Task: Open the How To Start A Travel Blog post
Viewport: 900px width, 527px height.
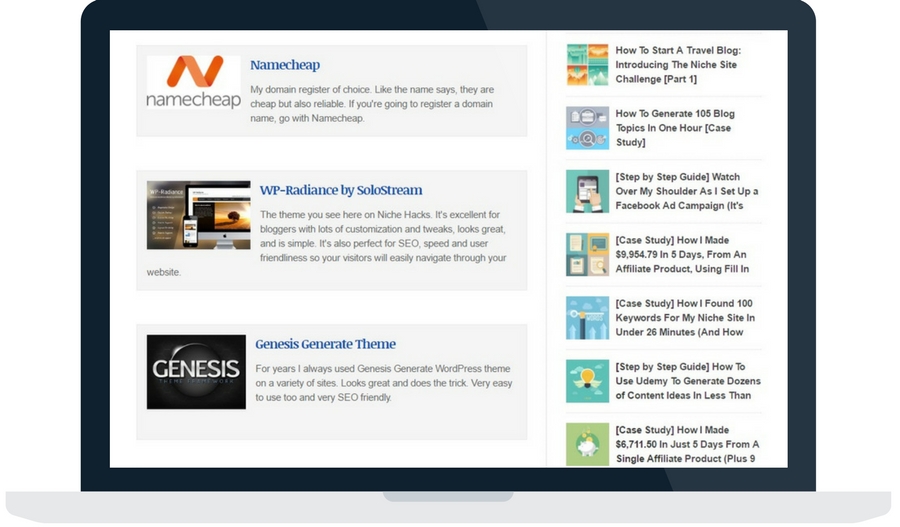Action: [678, 65]
